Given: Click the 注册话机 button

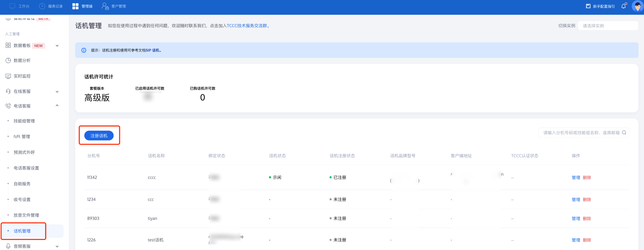Looking at the screenshot, I should point(99,136).
